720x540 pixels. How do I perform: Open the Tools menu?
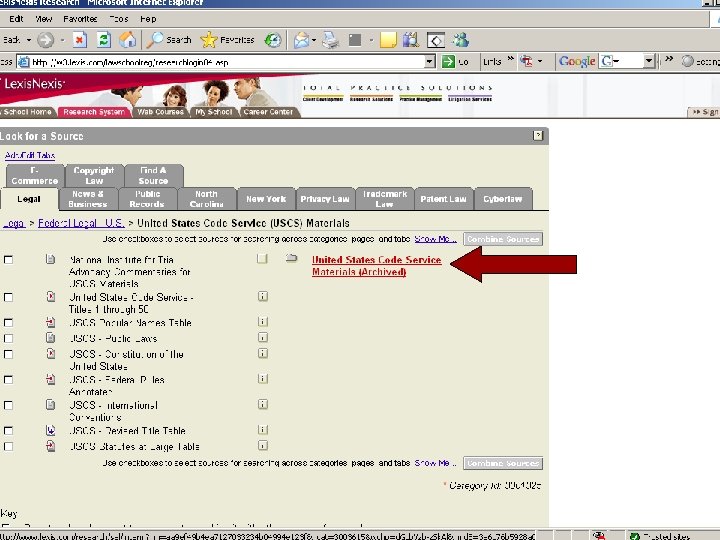click(119, 19)
